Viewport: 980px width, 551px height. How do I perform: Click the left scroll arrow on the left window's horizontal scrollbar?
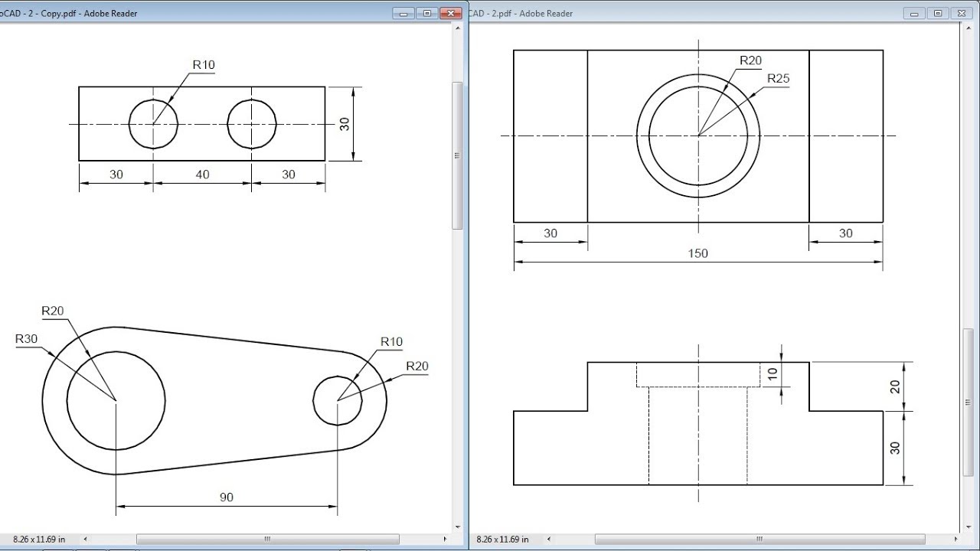point(85,538)
